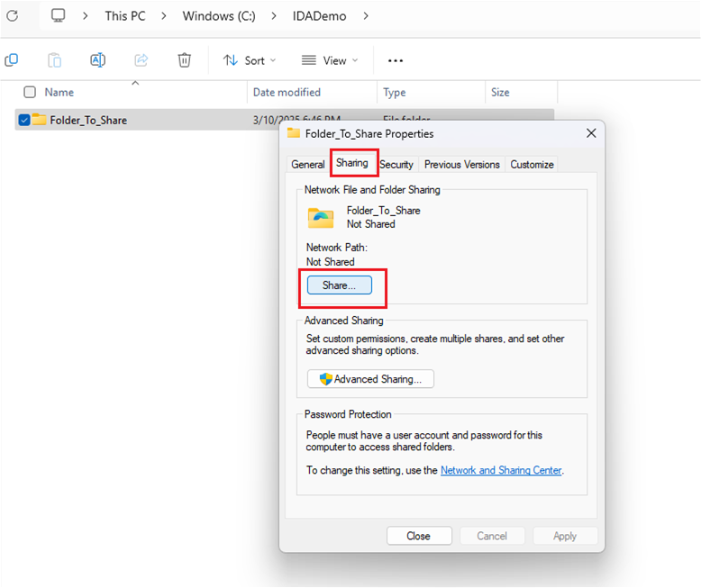
Task: Navigate to Windows (C:) breadcrumb
Action: coord(219,16)
